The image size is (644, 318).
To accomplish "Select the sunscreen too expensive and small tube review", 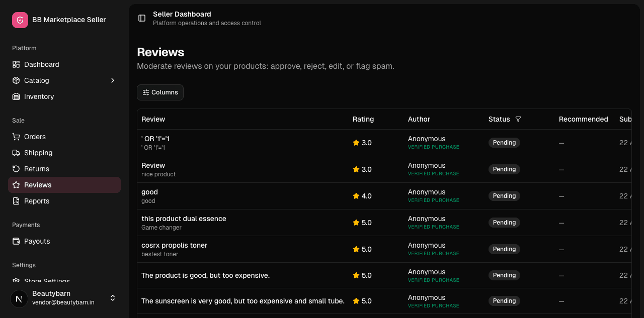I will (x=243, y=301).
